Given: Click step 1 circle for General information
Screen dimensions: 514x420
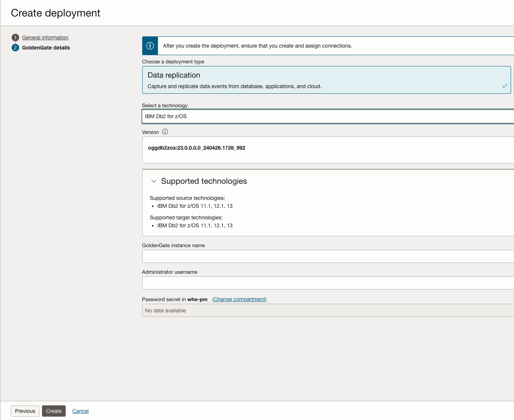Looking at the screenshot, I should point(15,37).
